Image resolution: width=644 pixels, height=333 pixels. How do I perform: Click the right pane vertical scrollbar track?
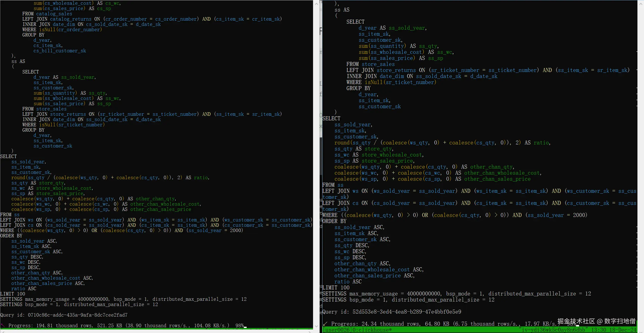pos(641,166)
